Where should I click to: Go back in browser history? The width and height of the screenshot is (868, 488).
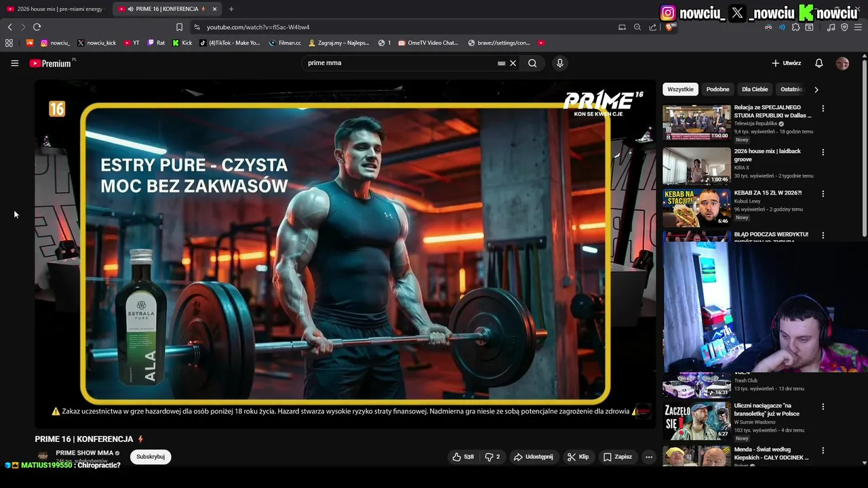pos(9,27)
